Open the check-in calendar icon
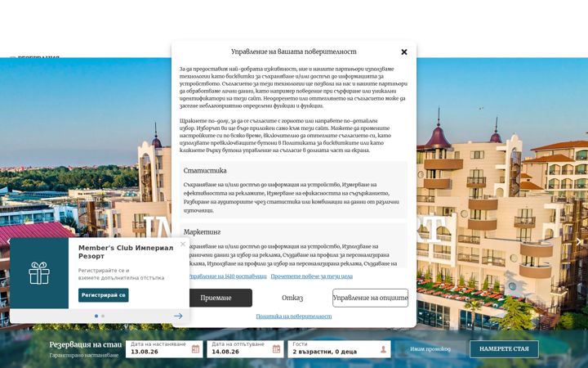Viewport: 588px width, 368px height. pos(195,349)
